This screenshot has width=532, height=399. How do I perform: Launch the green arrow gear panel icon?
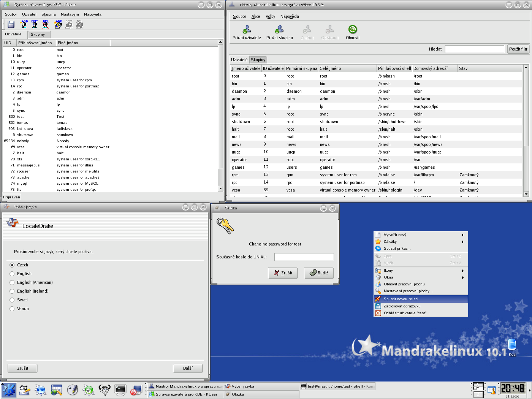click(x=89, y=390)
